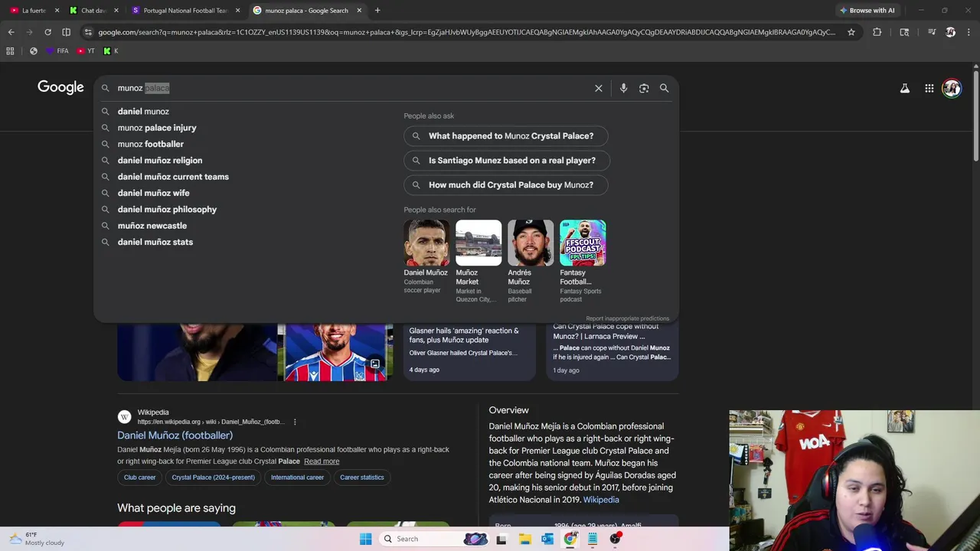980x551 pixels.
Task: Select the 'daniel munoz' suggestion
Action: pyautogui.click(x=143, y=111)
